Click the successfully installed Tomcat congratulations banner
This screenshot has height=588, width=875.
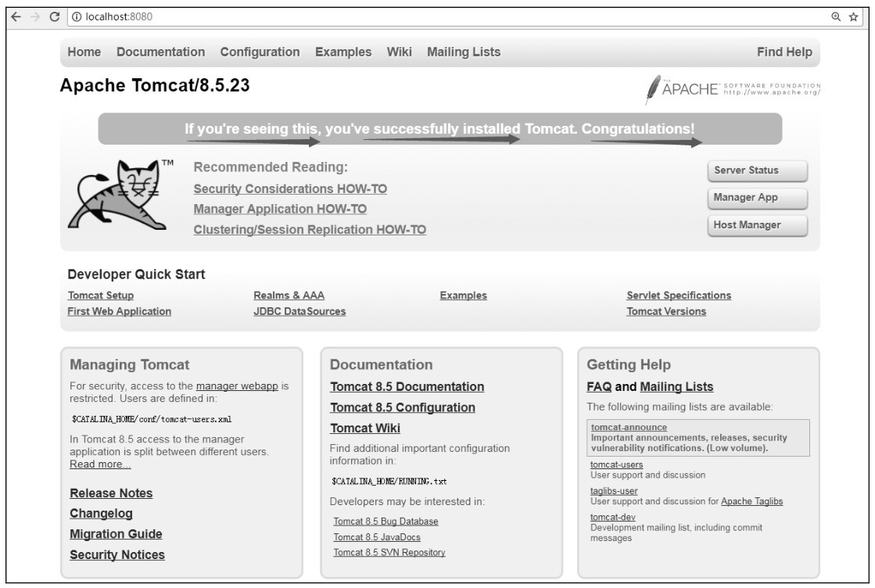(439, 129)
